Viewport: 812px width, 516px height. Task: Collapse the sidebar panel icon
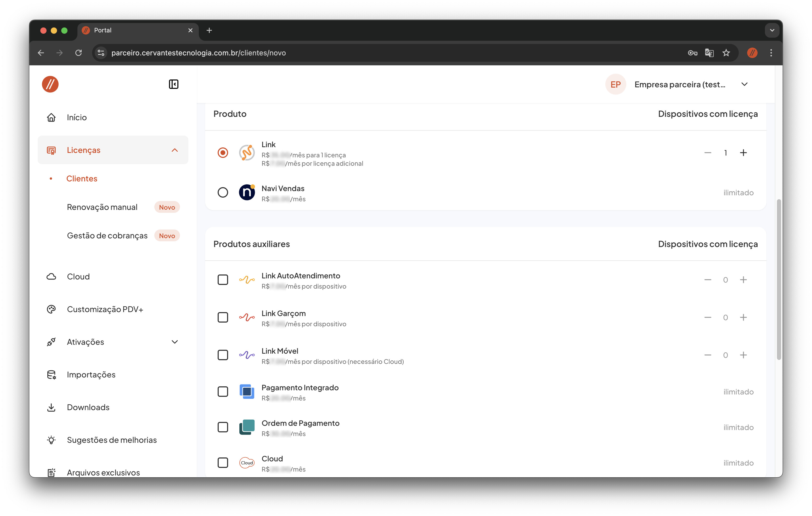point(173,84)
